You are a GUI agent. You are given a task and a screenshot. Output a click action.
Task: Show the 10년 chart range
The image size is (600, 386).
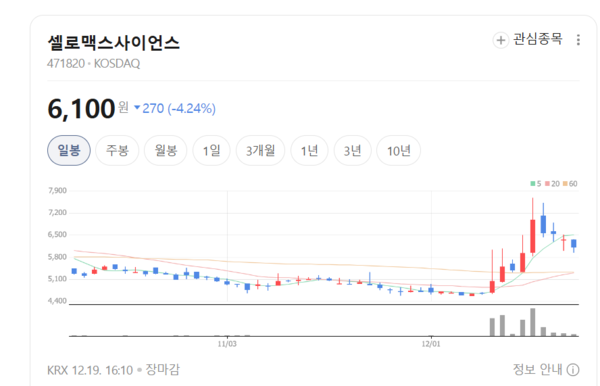(399, 150)
